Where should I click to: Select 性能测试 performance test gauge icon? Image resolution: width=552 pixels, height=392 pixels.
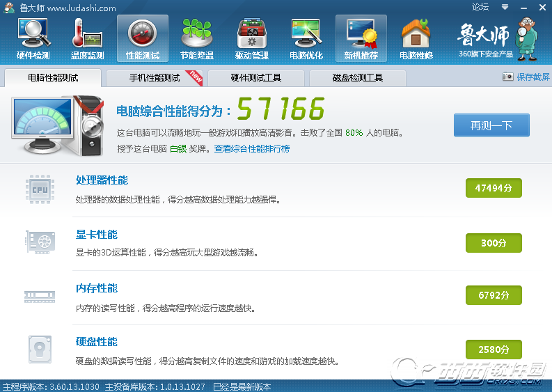(143, 39)
